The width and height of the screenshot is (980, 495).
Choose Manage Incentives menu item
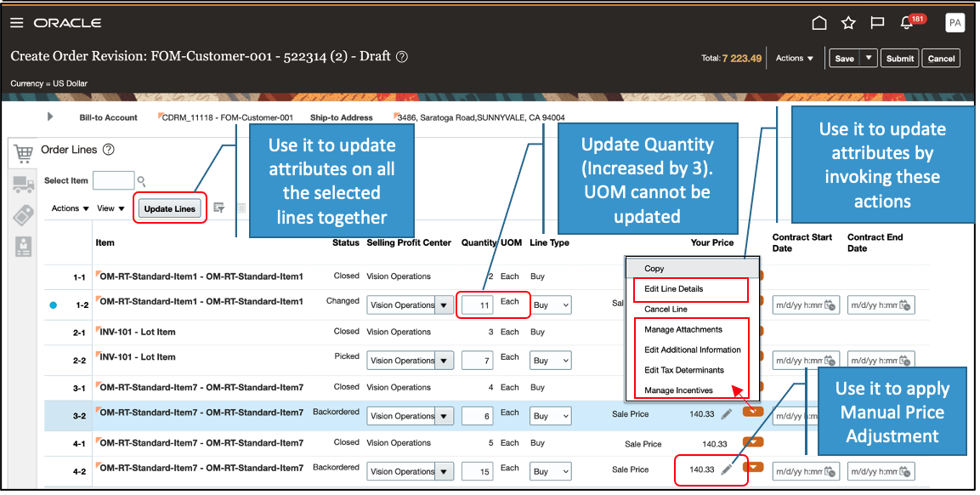click(679, 390)
